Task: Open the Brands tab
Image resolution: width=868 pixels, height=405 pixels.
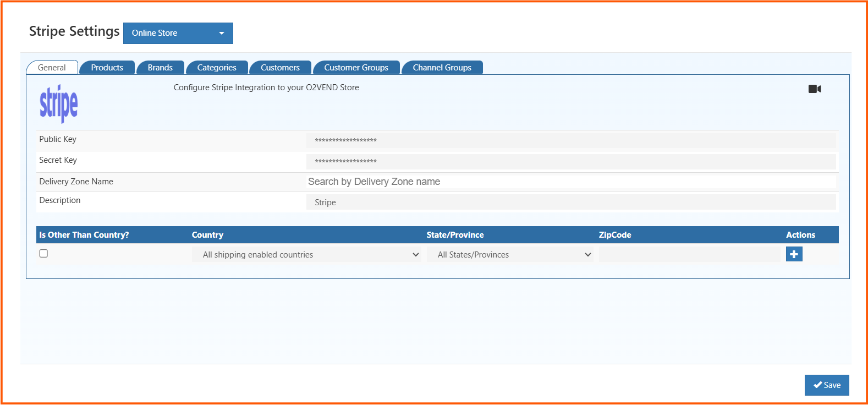Action: pos(160,68)
